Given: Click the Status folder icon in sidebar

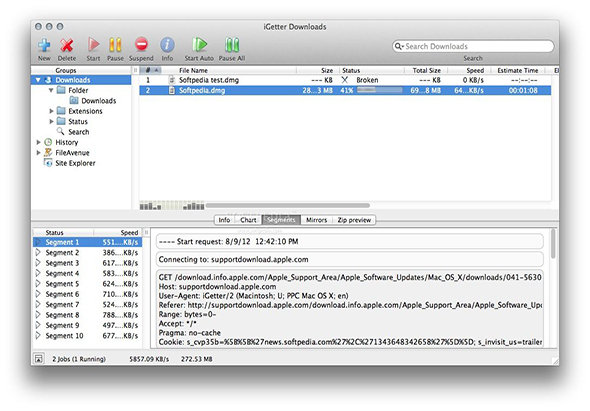Looking at the screenshot, I should click(x=61, y=121).
